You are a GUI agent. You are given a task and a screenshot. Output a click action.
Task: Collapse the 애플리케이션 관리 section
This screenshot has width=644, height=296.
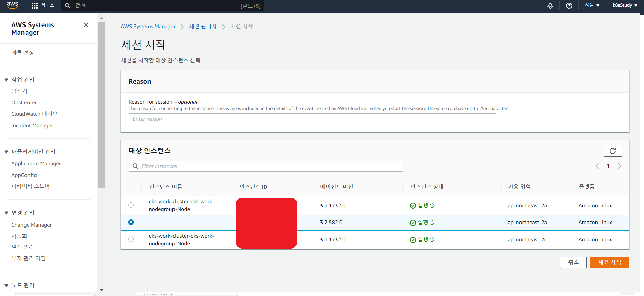click(6, 152)
